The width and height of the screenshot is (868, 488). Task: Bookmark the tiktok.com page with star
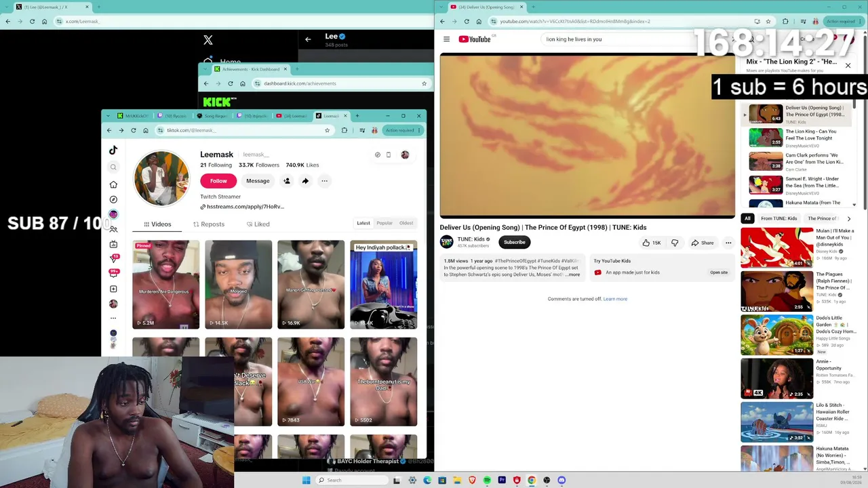coord(327,130)
